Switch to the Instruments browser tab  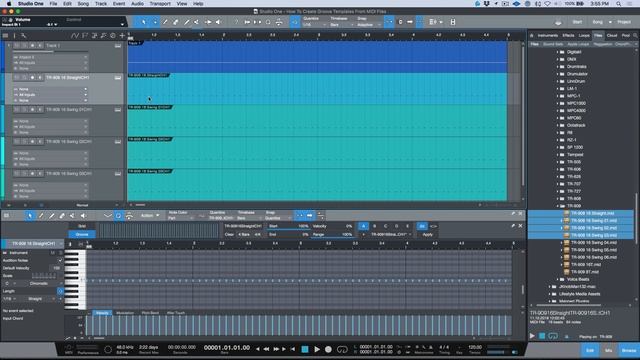tap(548, 36)
